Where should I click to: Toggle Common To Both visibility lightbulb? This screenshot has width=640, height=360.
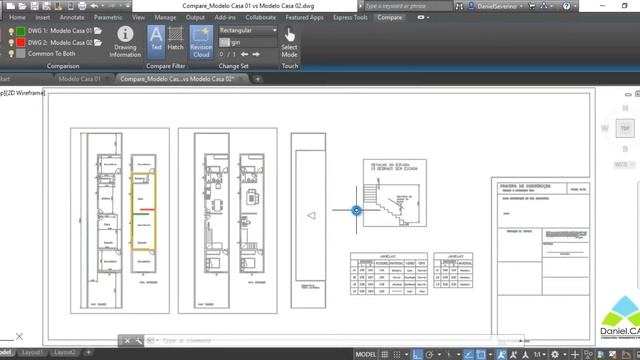click(x=11, y=54)
